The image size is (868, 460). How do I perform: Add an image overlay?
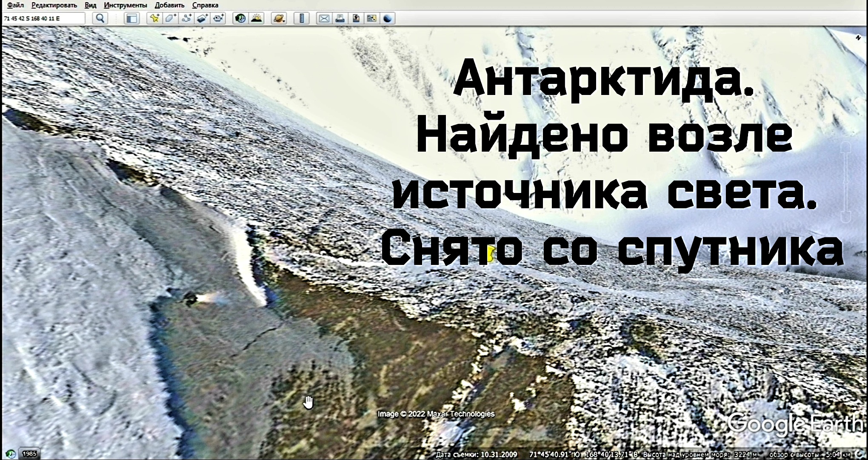[x=203, y=18]
